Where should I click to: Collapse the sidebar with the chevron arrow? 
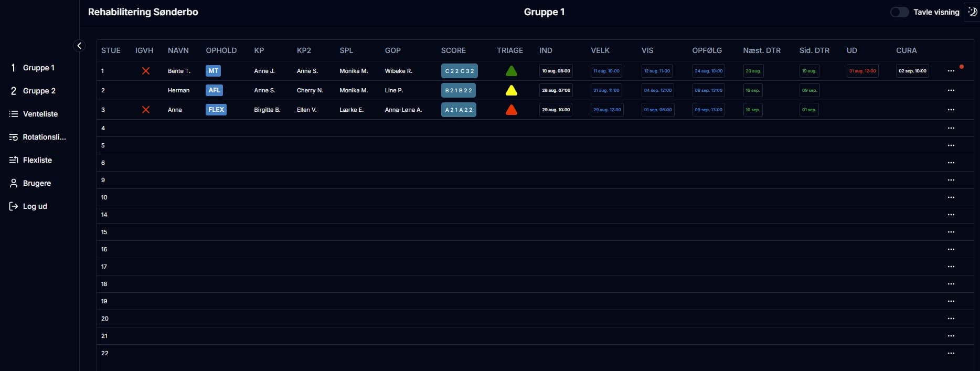[x=79, y=46]
